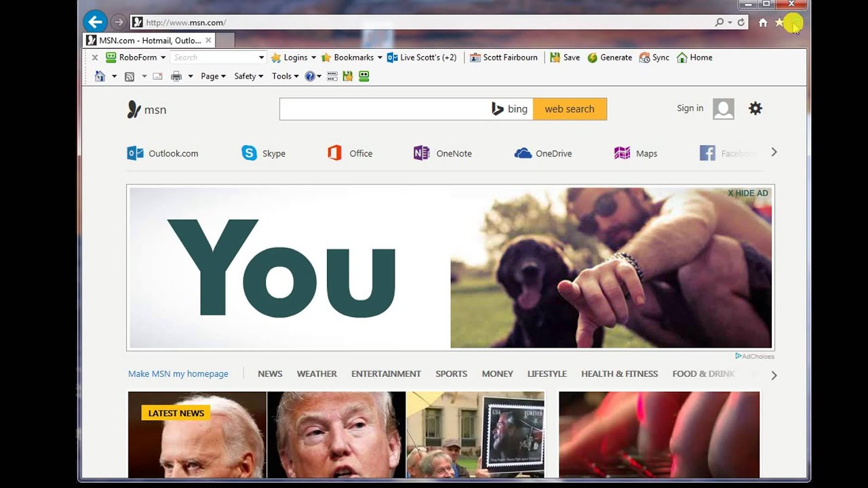The width and height of the screenshot is (868, 488).
Task: Click the browser Home icon at top right
Action: [763, 22]
